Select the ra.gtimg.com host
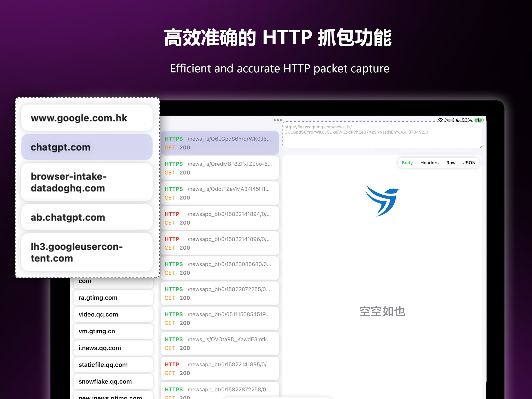This screenshot has height=399, width=532. (x=113, y=298)
